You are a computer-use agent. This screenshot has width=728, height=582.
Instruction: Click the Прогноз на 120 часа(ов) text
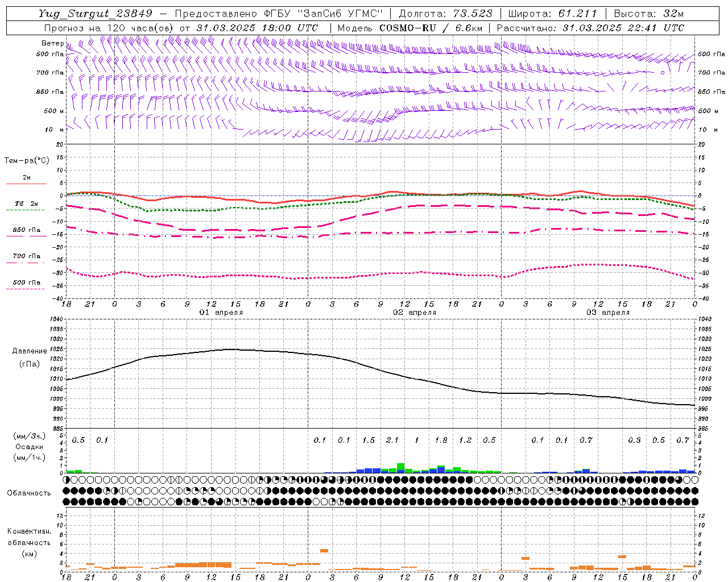(109, 28)
